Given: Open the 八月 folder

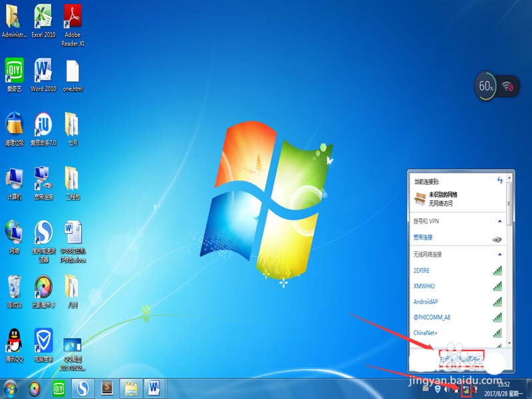Looking at the screenshot, I should click(x=72, y=291).
